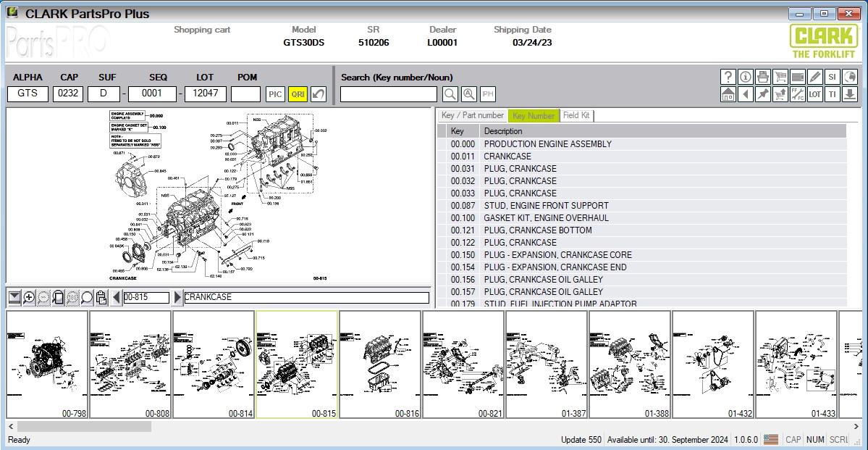Toggle the PIC button
Image resolution: width=868 pixels, height=450 pixels.
point(274,93)
